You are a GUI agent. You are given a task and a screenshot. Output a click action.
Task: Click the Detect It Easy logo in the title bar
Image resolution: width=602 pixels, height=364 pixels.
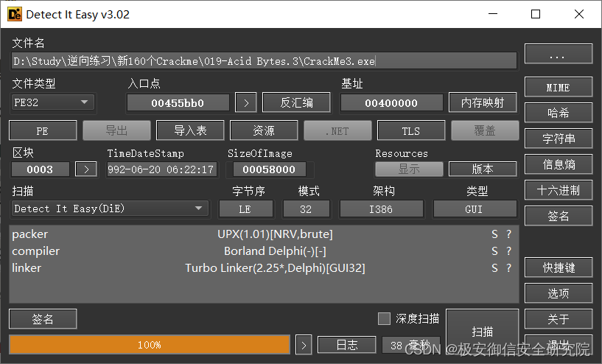tap(15, 14)
